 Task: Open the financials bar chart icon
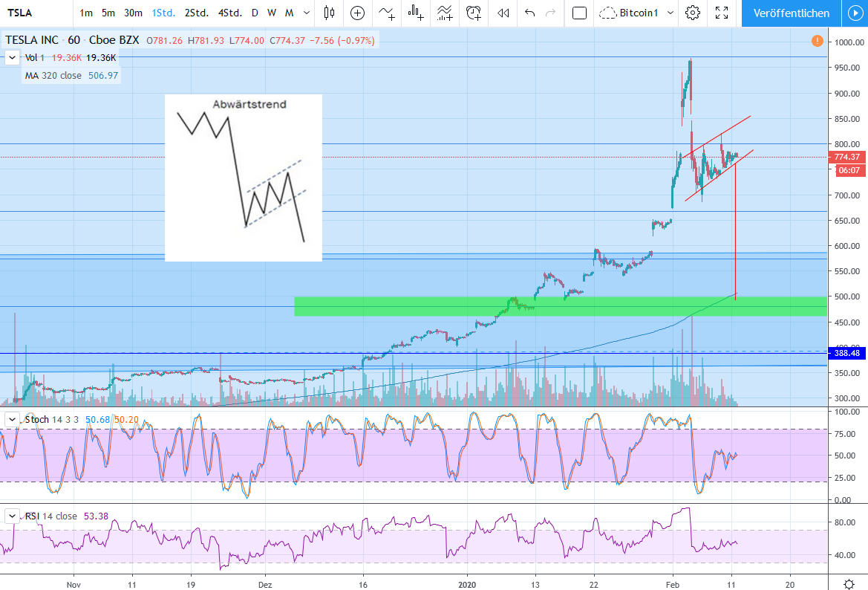point(416,13)
